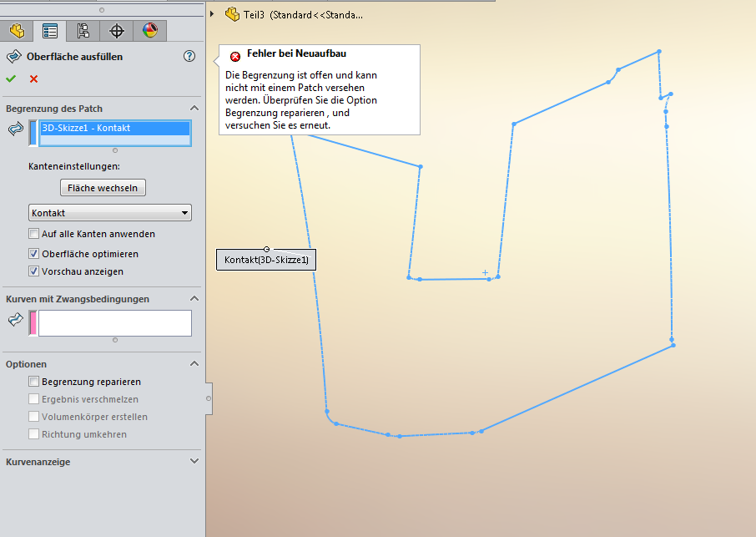The image size is (756, 537).
Task: Open the Kontakt curvature control dropdown
Action: (x=110, y=213)
